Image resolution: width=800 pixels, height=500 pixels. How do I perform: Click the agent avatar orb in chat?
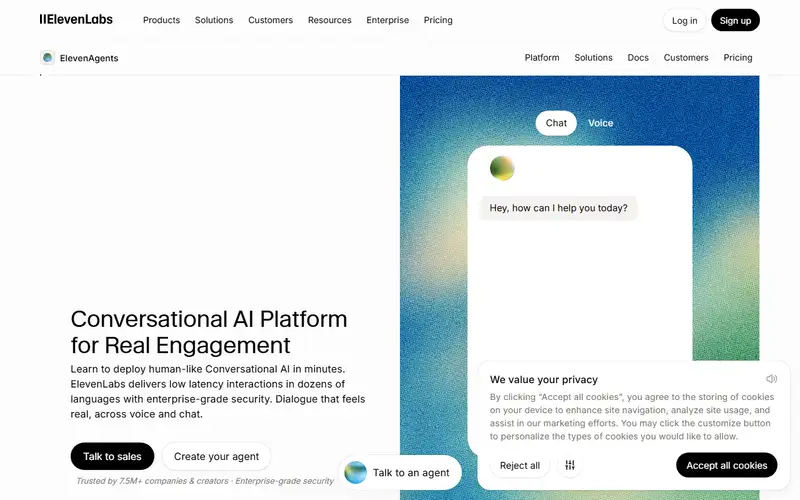click(502, 168)
